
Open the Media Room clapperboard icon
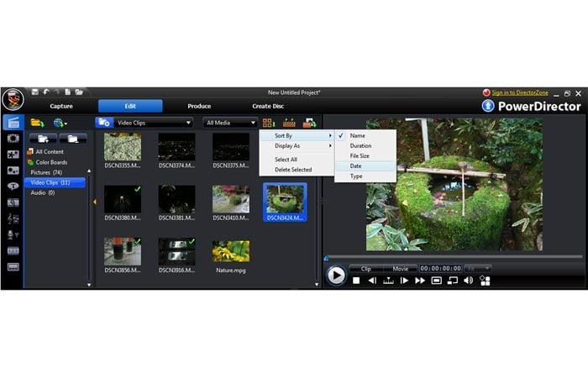pos(13,123)
